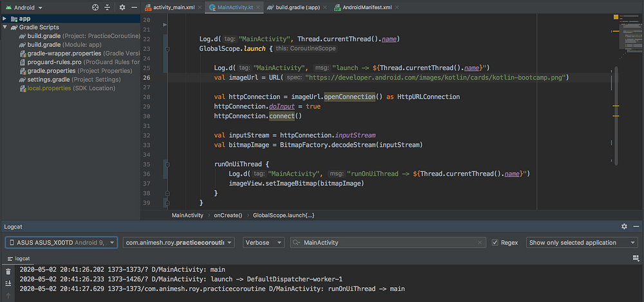This screenshot has width=644, height=302.
Task: Open project panel settings gear
Action: (x=122, y=7)
